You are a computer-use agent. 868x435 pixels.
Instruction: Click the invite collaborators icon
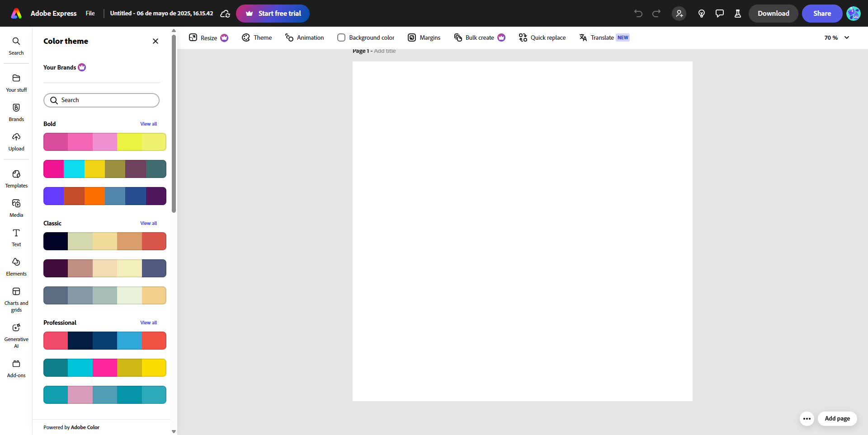pyautogui.click(x=679, y=14)
